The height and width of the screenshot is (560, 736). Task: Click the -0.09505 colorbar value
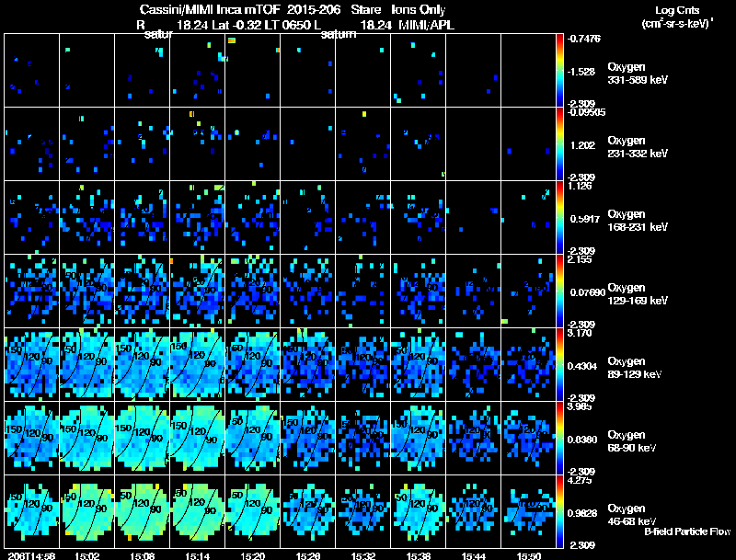[x=586, y=112]
